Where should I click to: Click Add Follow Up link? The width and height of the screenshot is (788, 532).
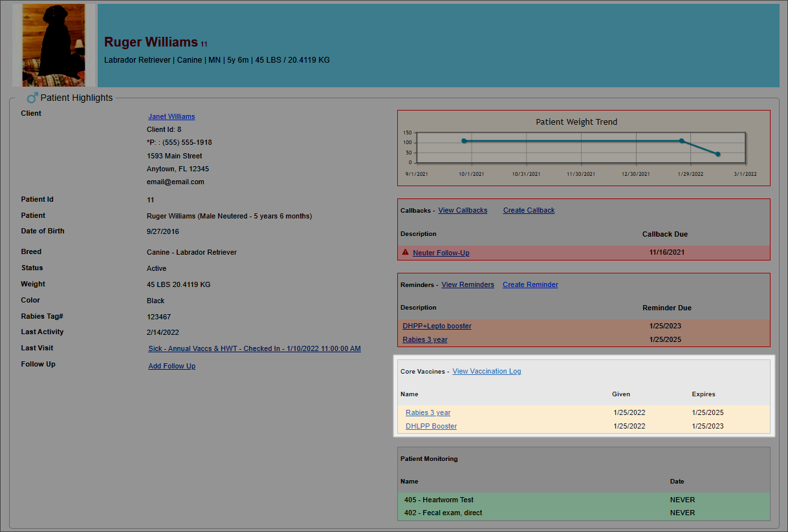pos(171,366)
